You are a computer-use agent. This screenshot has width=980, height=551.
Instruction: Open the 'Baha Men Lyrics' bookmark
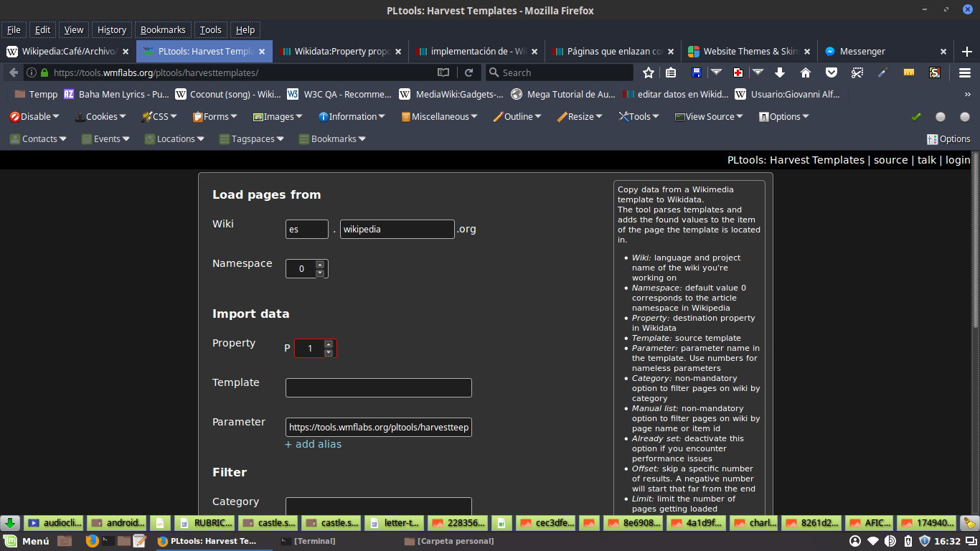[x=116, y=94]
